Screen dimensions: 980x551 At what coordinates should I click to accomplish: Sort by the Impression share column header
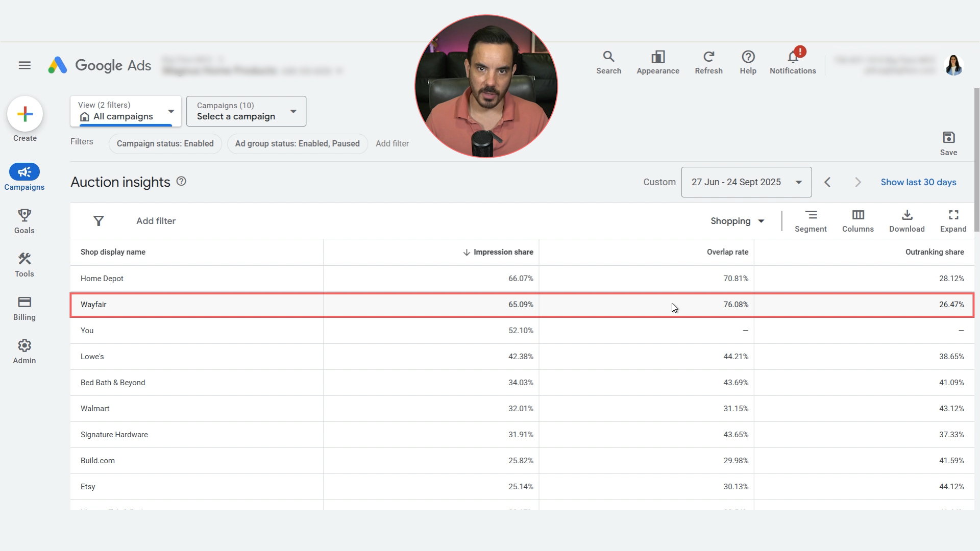coord(502,252)
